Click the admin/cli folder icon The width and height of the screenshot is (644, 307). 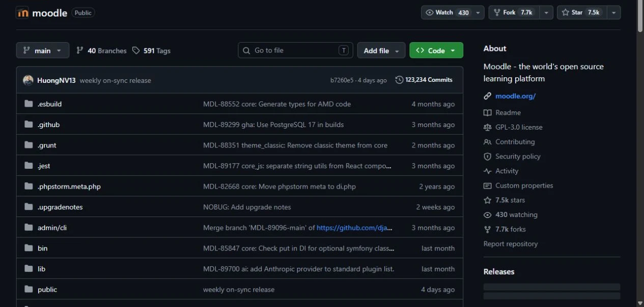click(x=29, y=227)
